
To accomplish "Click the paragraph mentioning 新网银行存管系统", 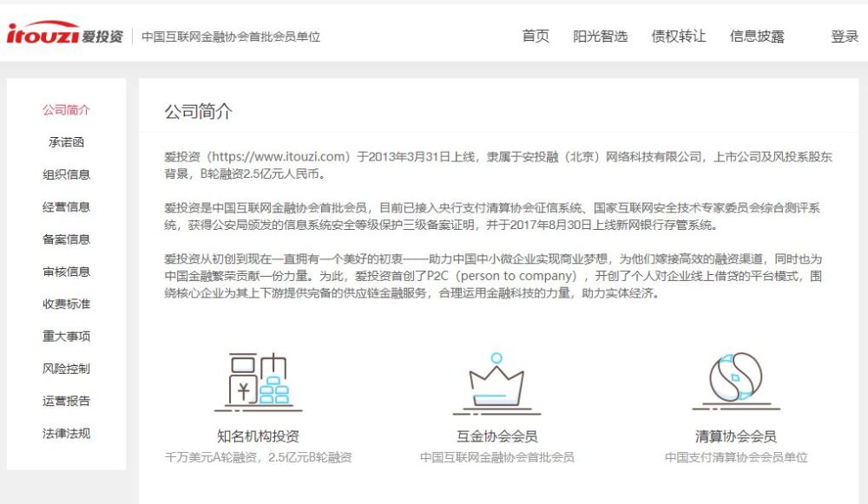I will [x=492, y=216].
